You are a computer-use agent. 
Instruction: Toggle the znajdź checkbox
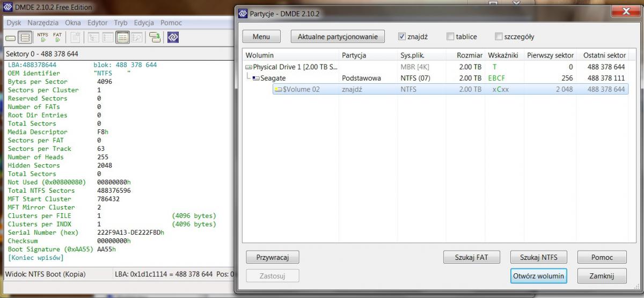(402, 37)
